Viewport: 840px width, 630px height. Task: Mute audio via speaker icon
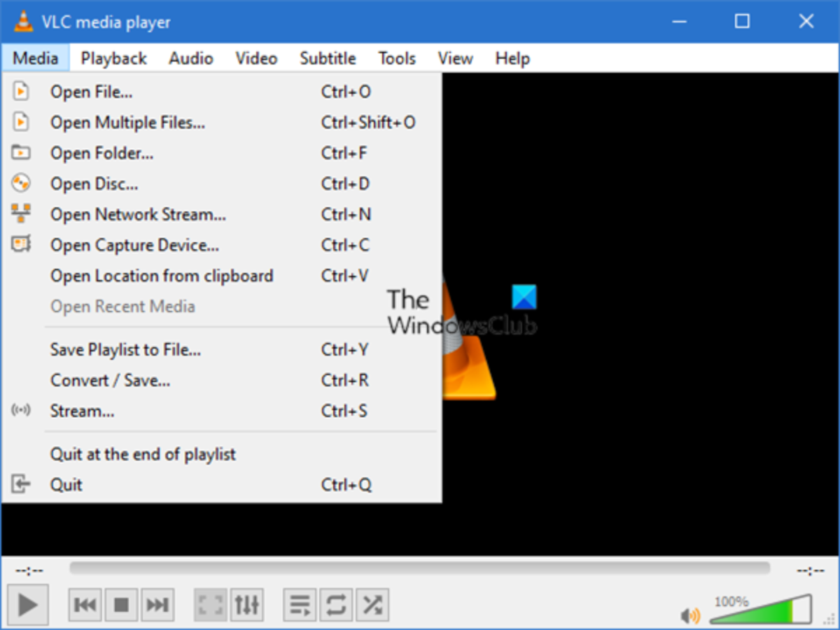(x=689, y=616)
